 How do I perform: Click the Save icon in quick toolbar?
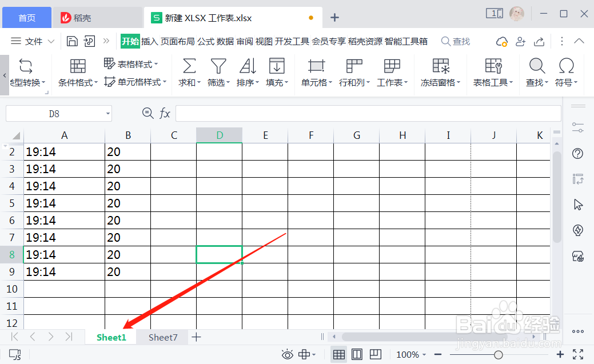(72, 41)
